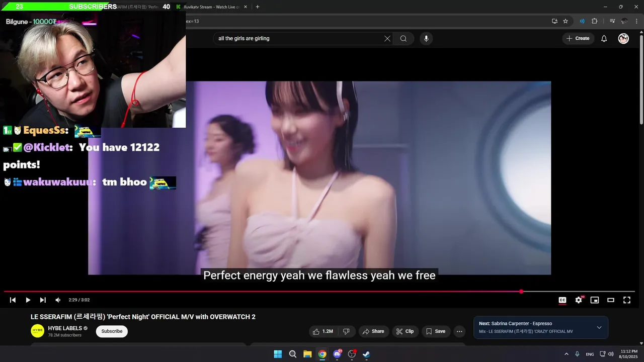Image resolution: width=644 pixels, height=362 pixels.
Task: Click the video title text
Action: (143, 317)
